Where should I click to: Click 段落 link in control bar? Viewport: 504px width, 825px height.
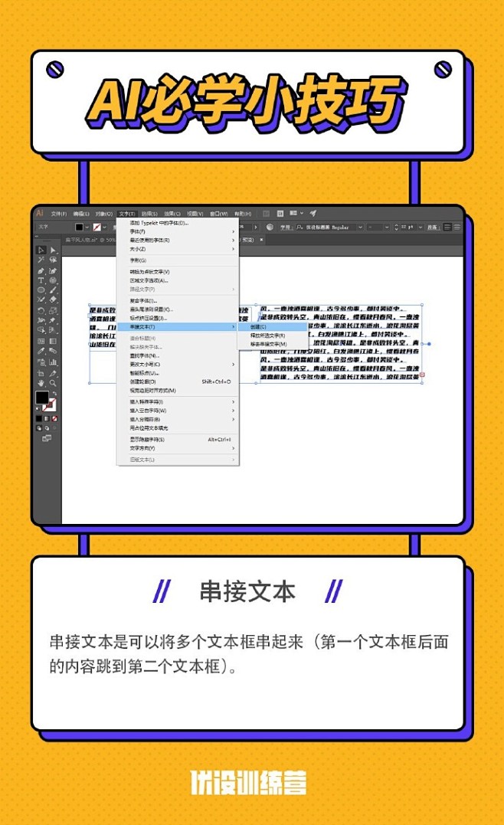[433, 228]
